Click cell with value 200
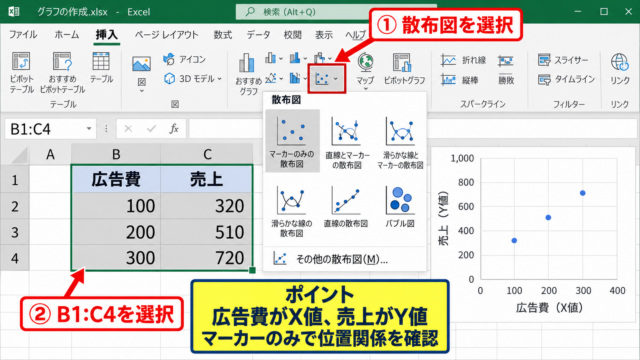Image resolution: width=640 pixels, height=360 pixels. pos(116,232)
